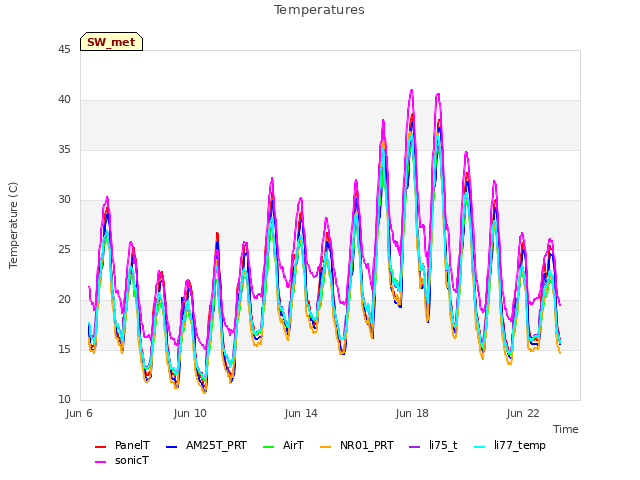
Task: Click the SW_met label box
Action: tap(111, 42)
